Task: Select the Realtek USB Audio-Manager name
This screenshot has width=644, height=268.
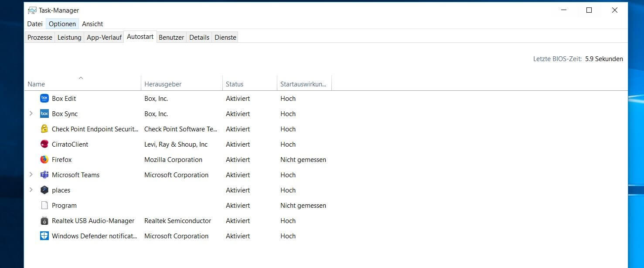Action: (x=93, y=220)
